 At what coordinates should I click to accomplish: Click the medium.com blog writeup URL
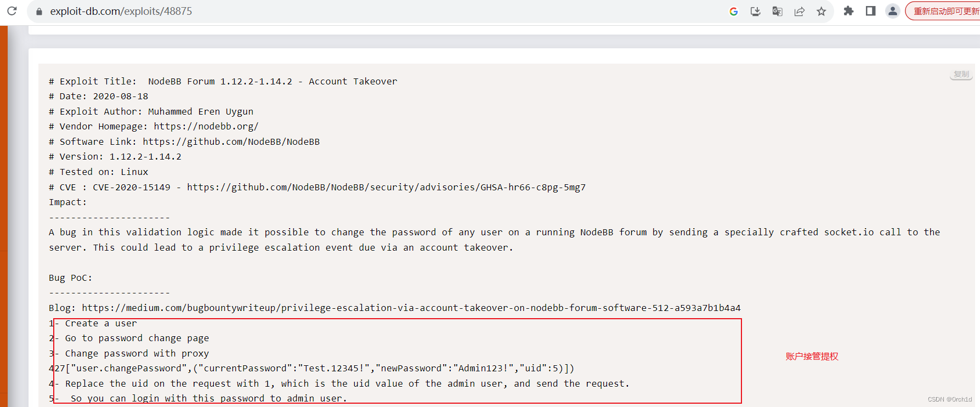pyautogui.click(x=411, y=308)
